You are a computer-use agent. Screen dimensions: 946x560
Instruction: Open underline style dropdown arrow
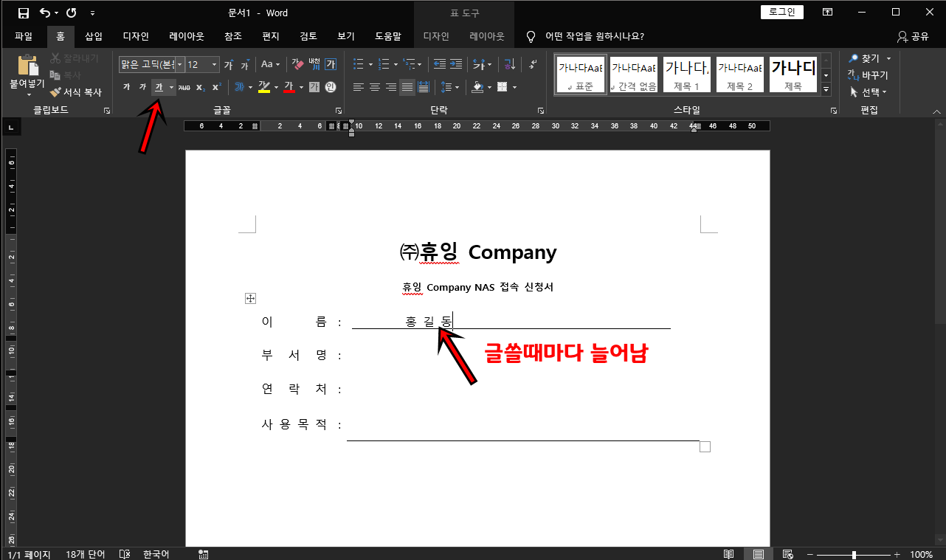point(172,87)
